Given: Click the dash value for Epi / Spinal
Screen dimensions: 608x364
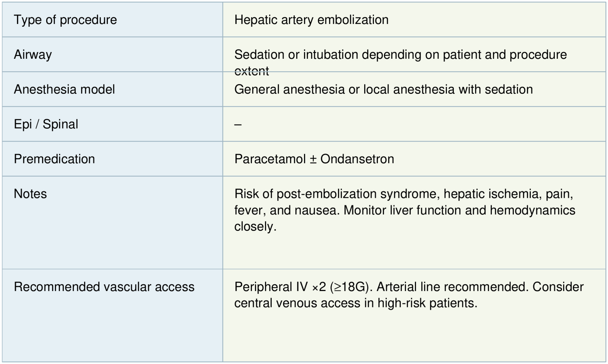Looking at the screenshot, I should (x=238, y=124).
